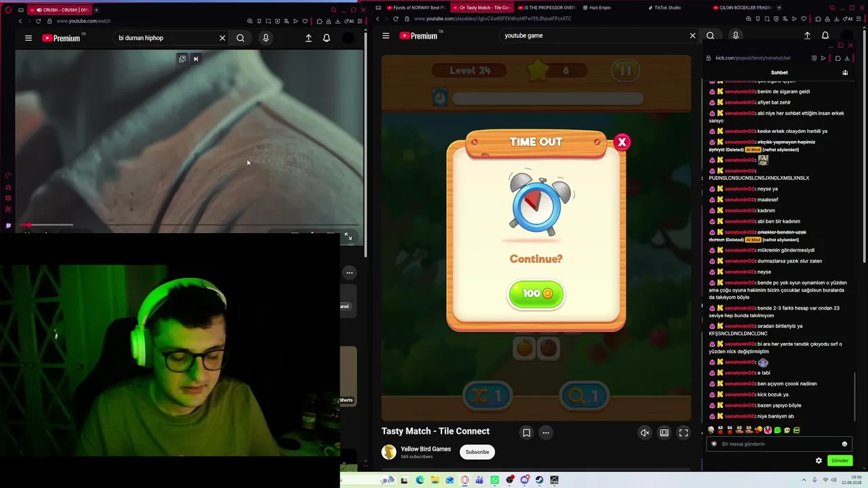The width and height of the screenshot is (868, 488).
Task: Reload the left YouTube watch page
Action: tap(38, 21)
